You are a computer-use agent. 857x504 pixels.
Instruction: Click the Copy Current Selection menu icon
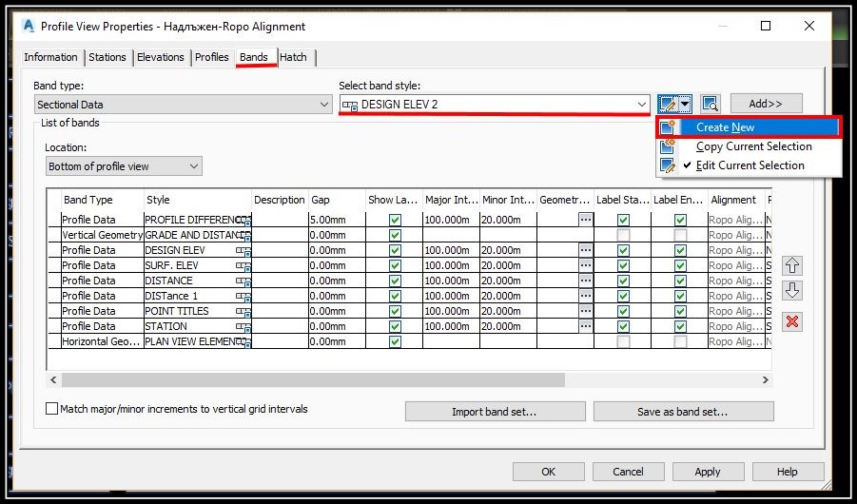pyautogui.click(x=668, y=146)
